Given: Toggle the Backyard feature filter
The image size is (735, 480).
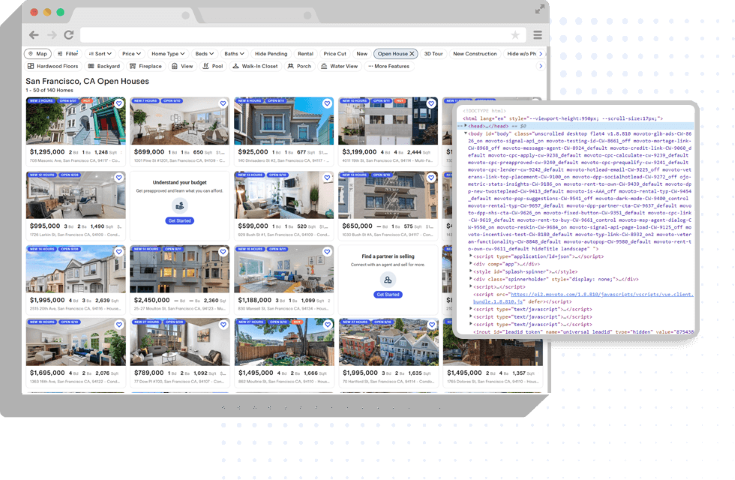Looking at the screenshot, I should tap(104, 66).
